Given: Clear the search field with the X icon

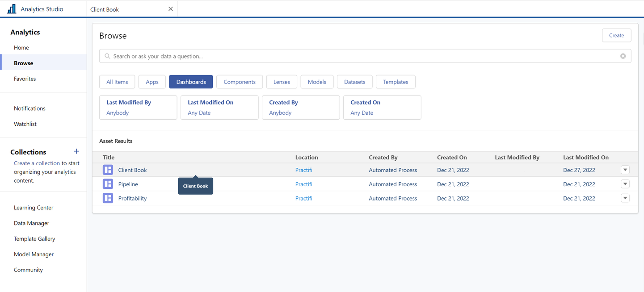Looking at the screenshot, I should pyautogui.click(x=623, y=56).
